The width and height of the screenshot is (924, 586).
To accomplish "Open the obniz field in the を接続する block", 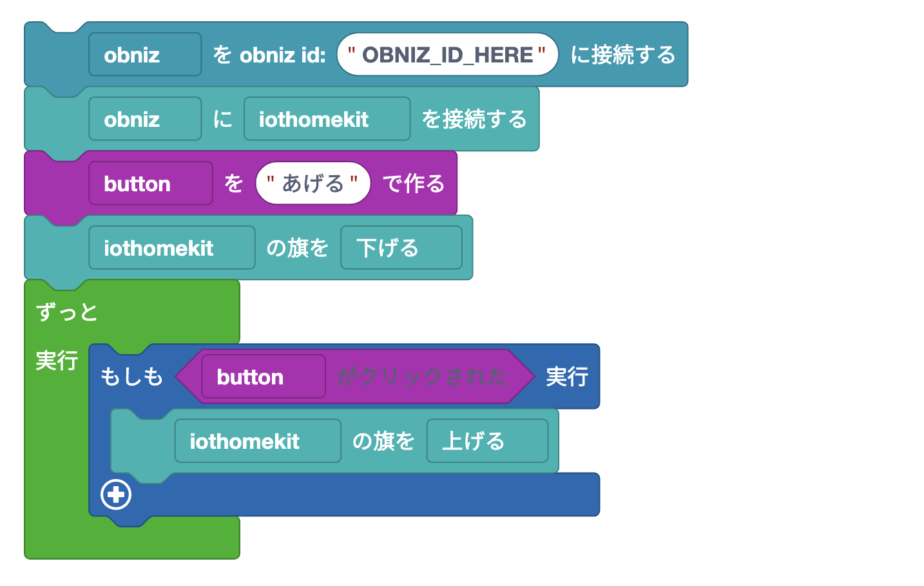I will coord(145,119).
